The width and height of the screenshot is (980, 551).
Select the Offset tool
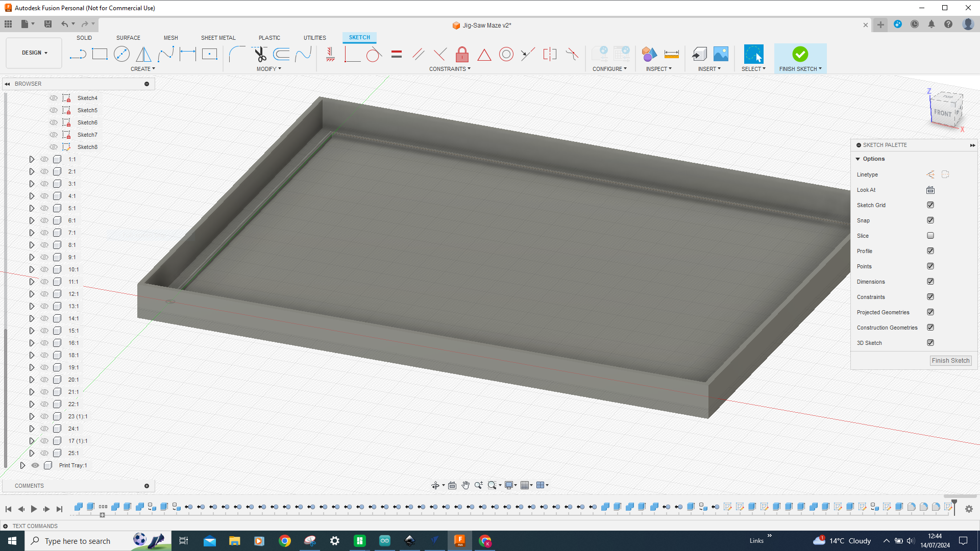(281, 54)
